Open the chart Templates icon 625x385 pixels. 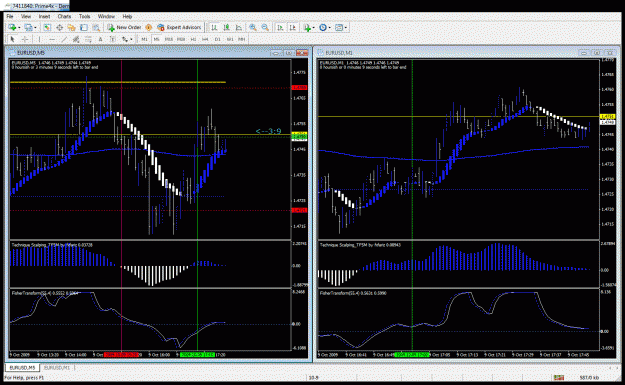point(339,28)
